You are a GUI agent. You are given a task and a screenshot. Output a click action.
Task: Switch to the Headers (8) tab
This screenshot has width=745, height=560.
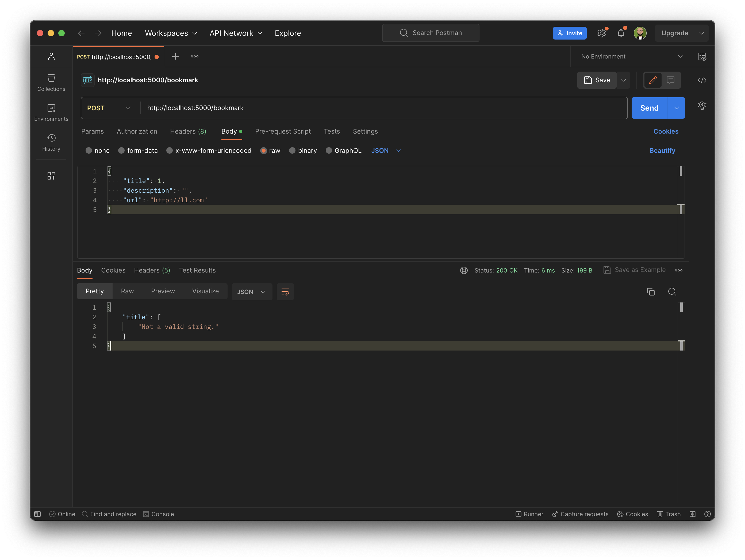click(x=188, y=131)
